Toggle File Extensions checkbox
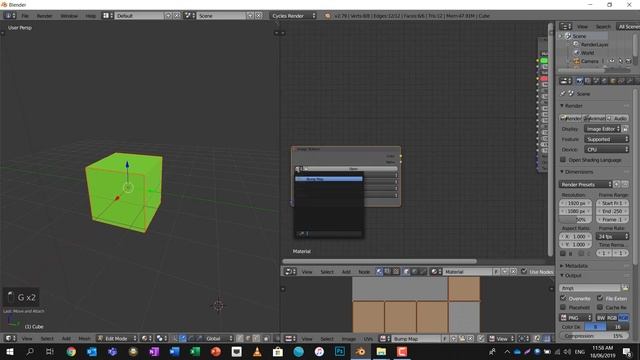This screenshot has height=360, width=640. [600, 298]
